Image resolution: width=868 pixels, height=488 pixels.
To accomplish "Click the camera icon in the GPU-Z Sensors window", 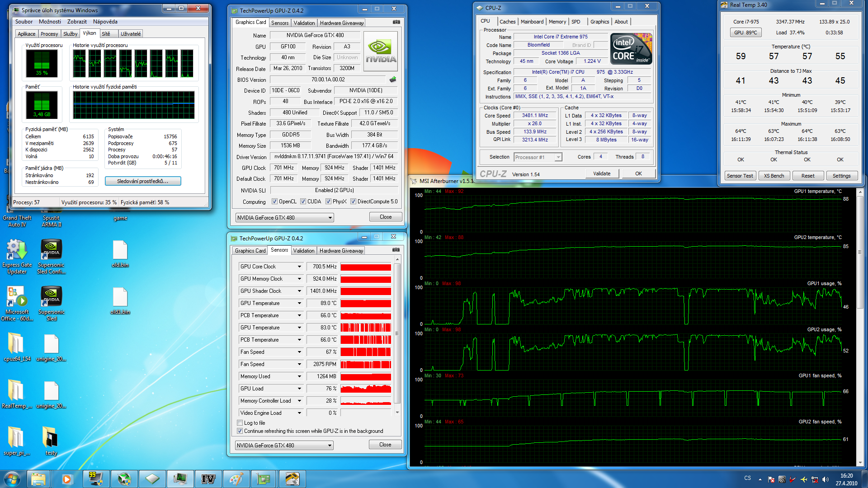I will 396,250.
